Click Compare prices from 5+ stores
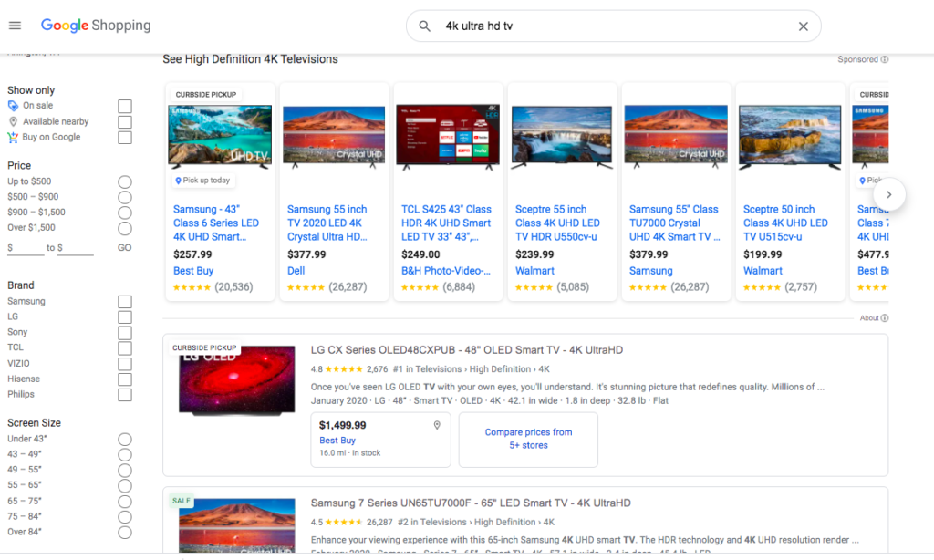Image resolution: width=934 pixels, height=560 pixels. click(528, 439)
